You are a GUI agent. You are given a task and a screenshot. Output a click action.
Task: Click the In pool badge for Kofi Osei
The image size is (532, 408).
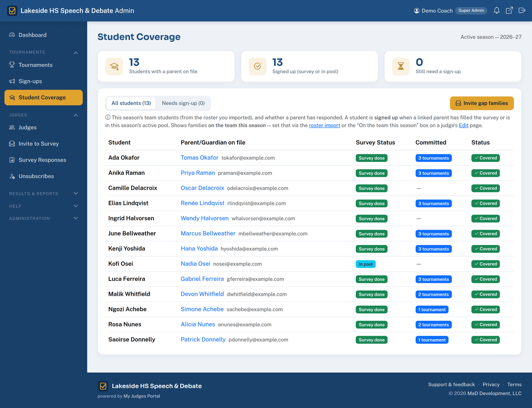pyautogui.click(x=366, y=264)
